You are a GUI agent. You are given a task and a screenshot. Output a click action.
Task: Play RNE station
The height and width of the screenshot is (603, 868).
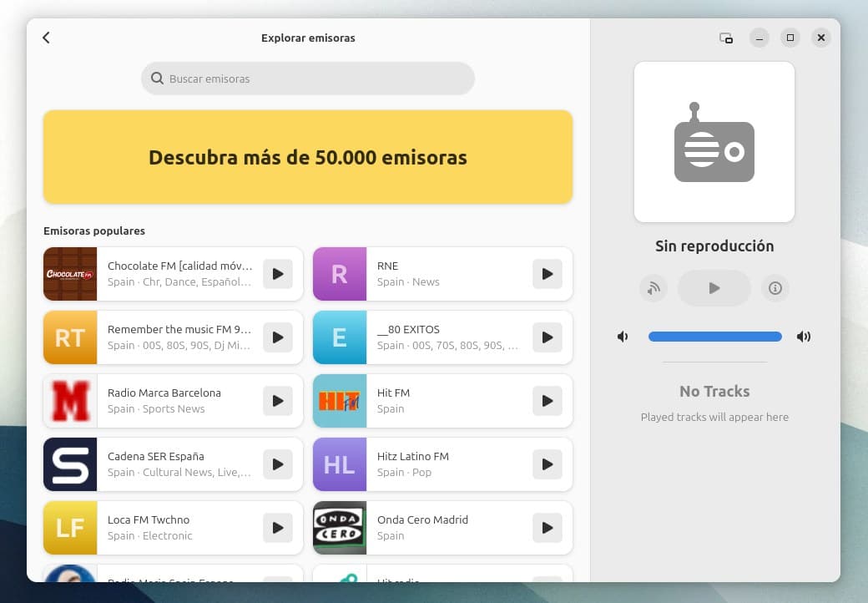[x=548, y=274]
